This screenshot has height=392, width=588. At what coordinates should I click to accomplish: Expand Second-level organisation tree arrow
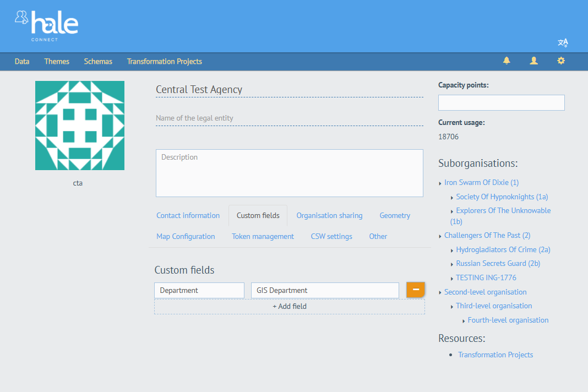[440, 293]
